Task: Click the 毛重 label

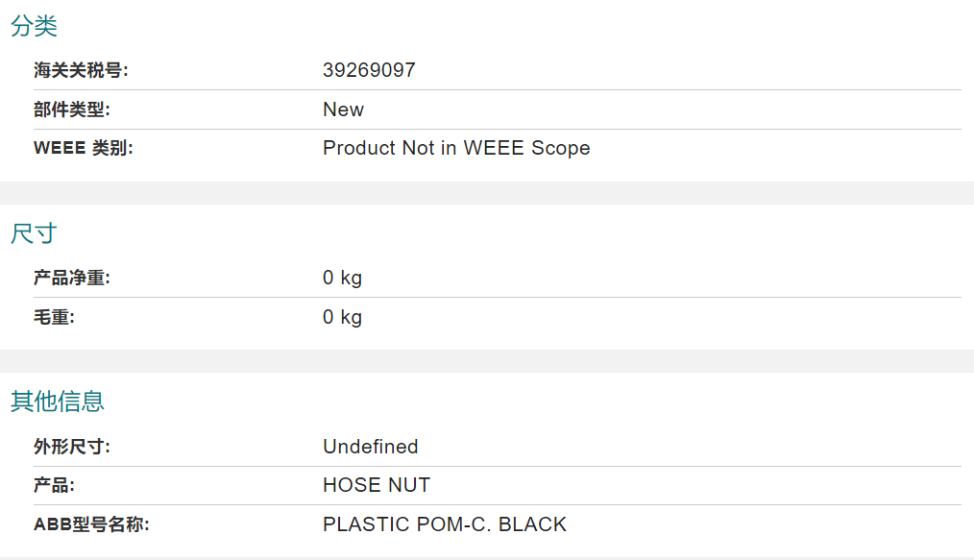Action: click(54, 317)
